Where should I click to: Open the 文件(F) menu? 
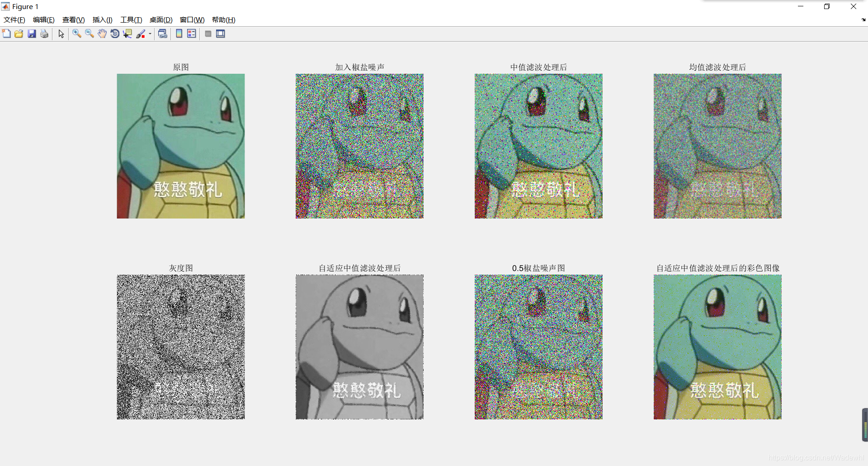[14, 20]
